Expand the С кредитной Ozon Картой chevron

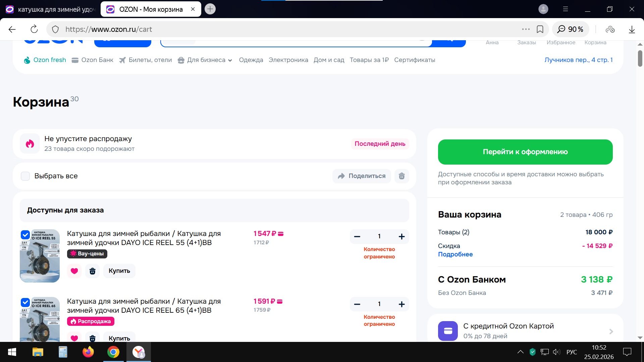pyautogui.click(x=611, y=331)
